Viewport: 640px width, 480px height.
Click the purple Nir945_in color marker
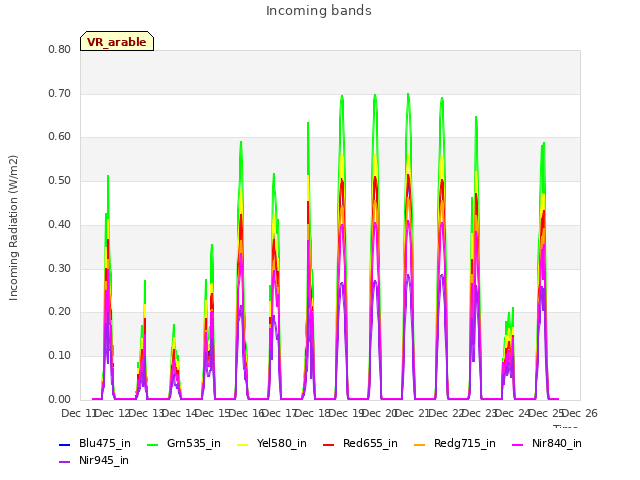65,462
